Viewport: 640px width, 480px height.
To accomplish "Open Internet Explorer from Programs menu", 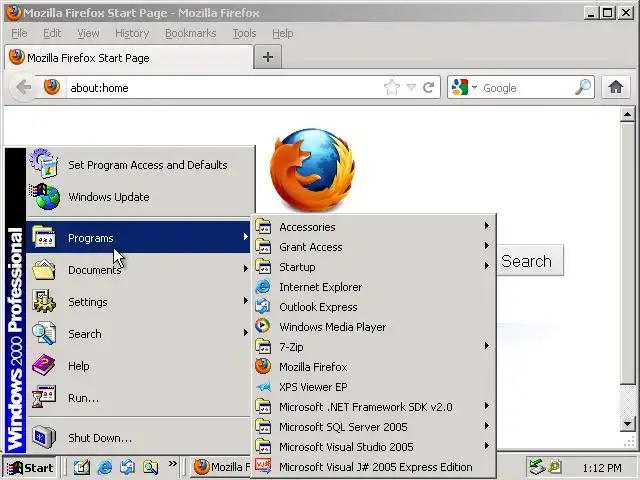I will pos(373,287).
